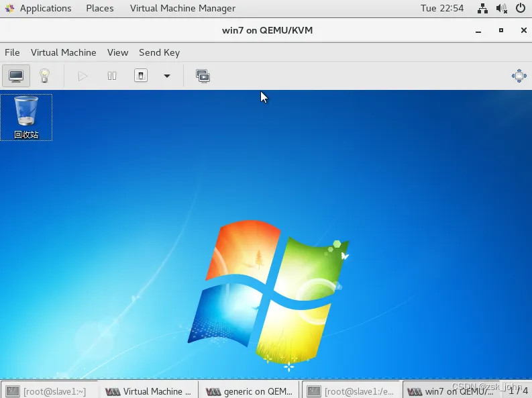Switch to [root@slave1:~] terminal task
The image size is (532, 398).
(x=49, y=391)
